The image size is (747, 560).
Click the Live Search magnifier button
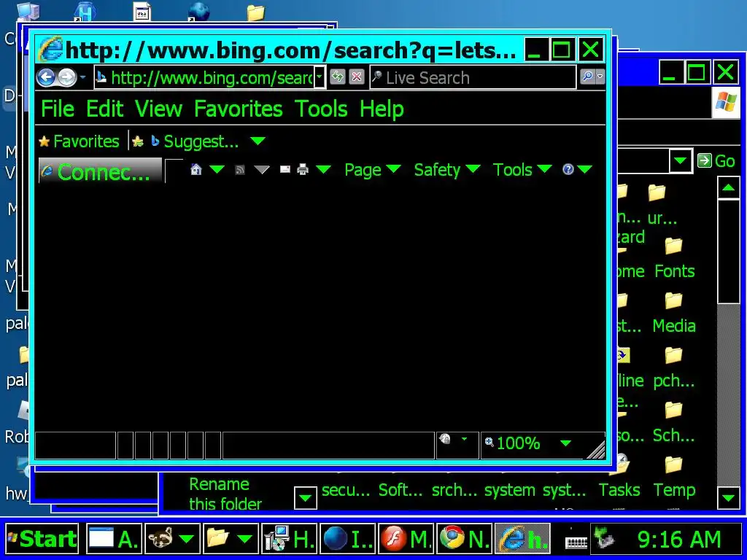[587, 77]
